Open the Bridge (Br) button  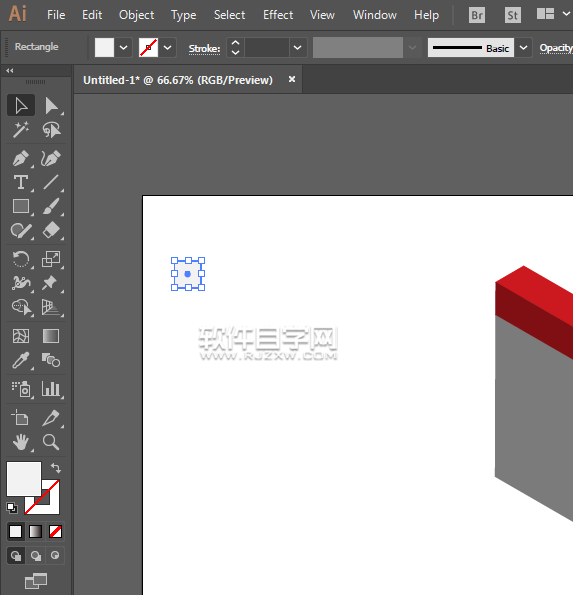tap(477, 15)
